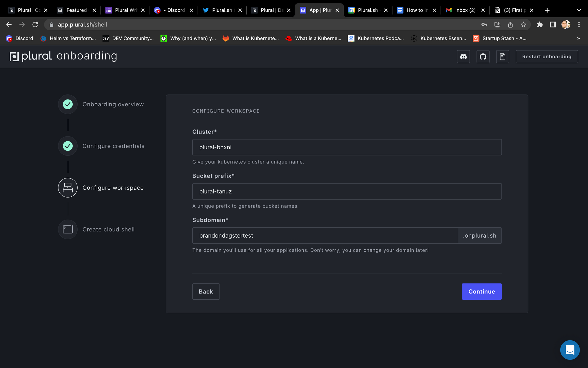Open Kubernetes Podcast bookmark

click(x=376, y=38)
